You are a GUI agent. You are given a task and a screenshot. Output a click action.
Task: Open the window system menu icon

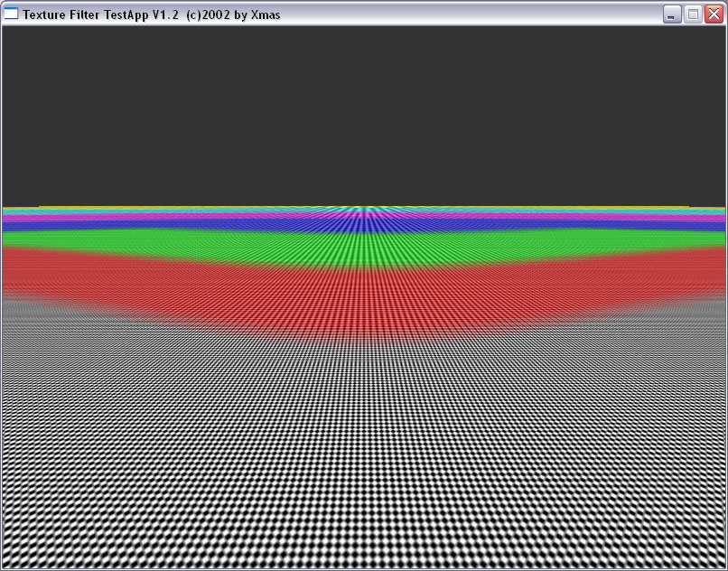(11, 14)
